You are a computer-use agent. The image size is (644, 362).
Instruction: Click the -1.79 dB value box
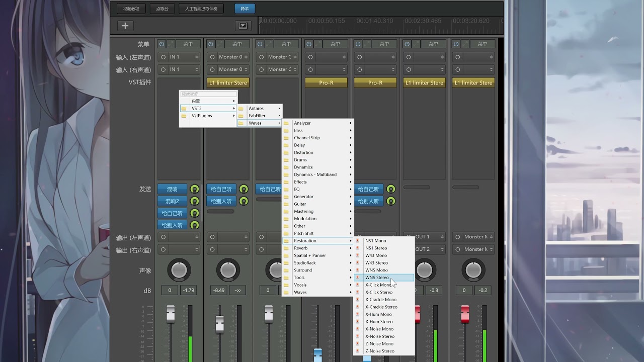188,290
